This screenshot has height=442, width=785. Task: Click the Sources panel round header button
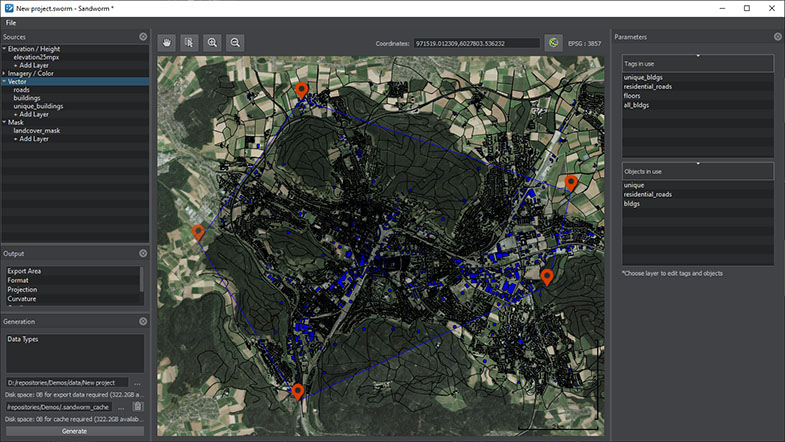click(143, 37)
